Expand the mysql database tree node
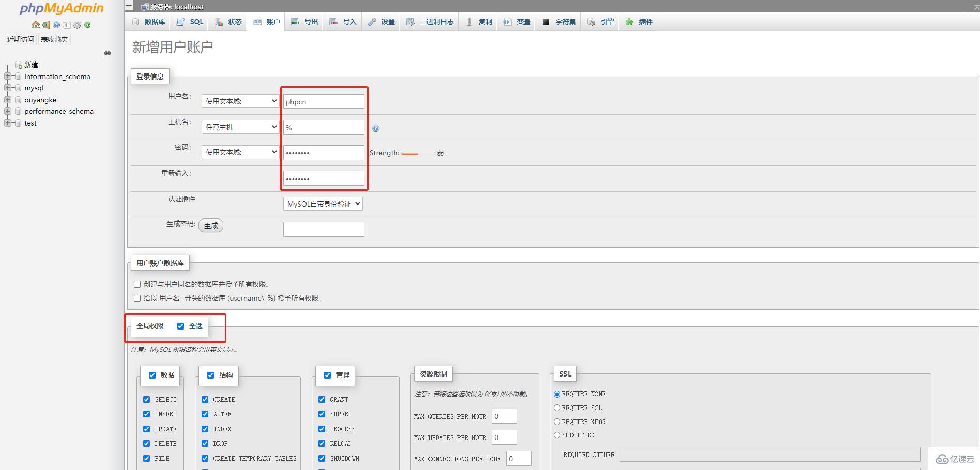This screenshot has height=470, width=980. [7, 88]
